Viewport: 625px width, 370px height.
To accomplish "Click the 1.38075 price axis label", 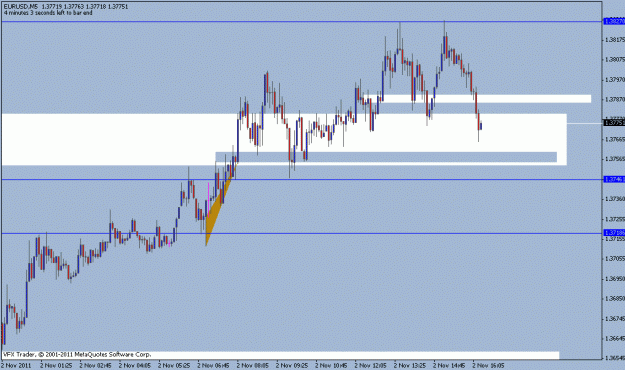I will click(615, 59).
